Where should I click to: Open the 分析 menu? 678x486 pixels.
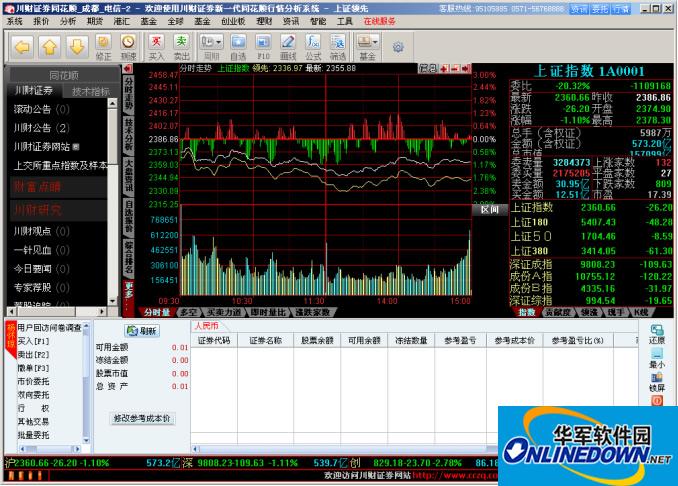pos(67,21)
